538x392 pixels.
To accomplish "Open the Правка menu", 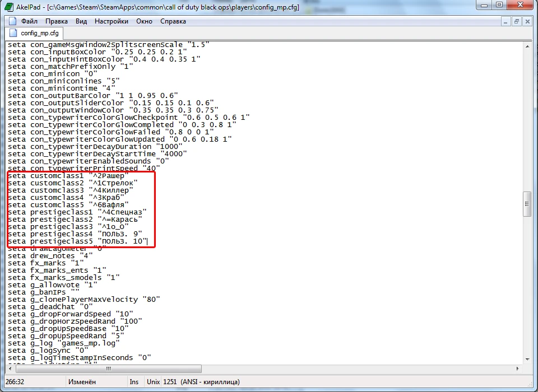I will (x=56, y=21).
